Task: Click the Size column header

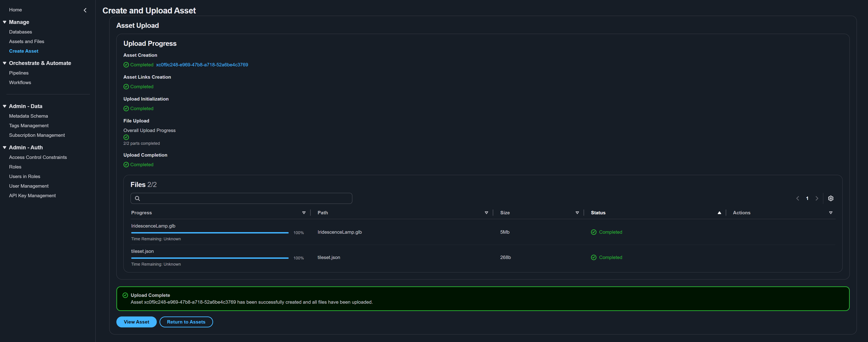Action: (505, 213)
